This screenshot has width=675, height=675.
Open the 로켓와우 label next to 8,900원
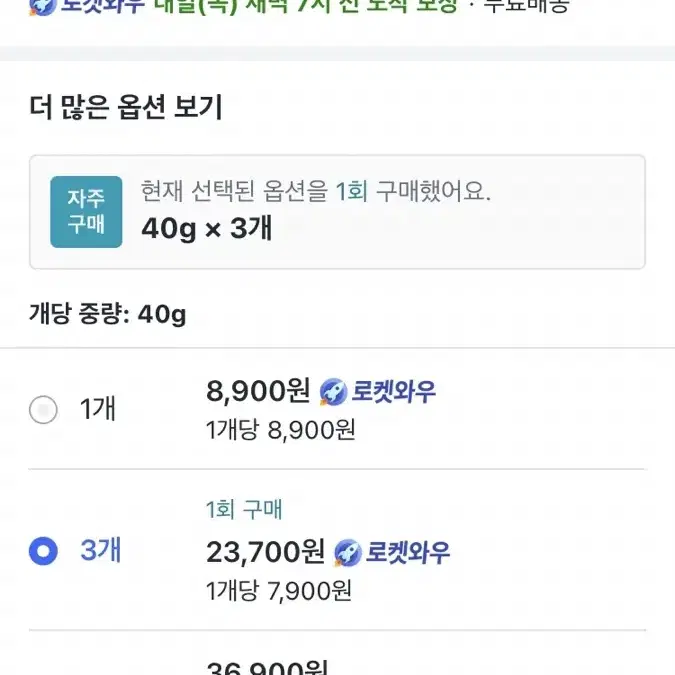click(393, 392)
